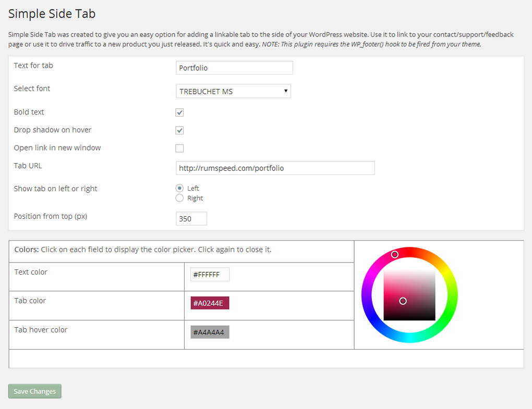Select the #A4A4A4 Tab hover color
This screenshot has height=409, width=532.
coord(209,331)
